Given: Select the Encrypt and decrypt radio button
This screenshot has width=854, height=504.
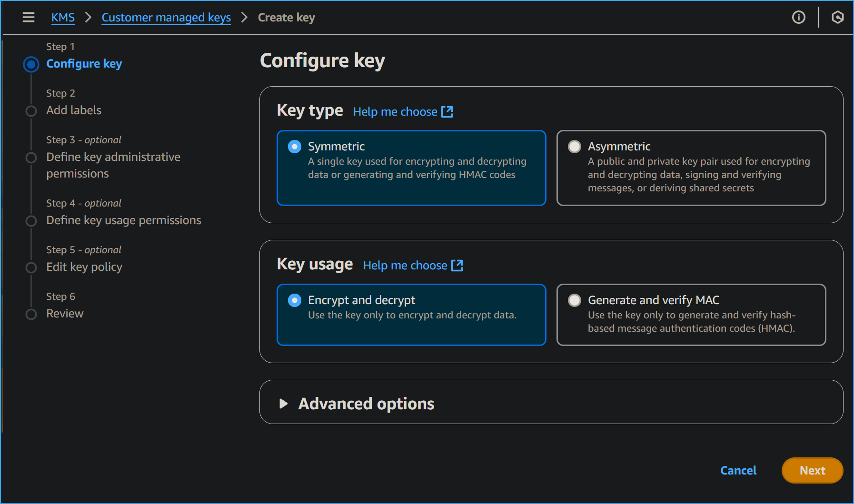Looking at the screenshot, I should tap(295, 300).
